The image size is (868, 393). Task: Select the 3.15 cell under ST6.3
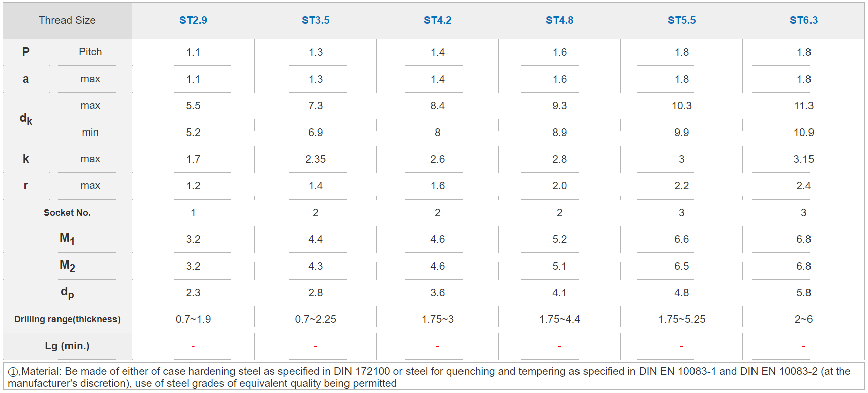pyautogui.click(x=804, y=159)
